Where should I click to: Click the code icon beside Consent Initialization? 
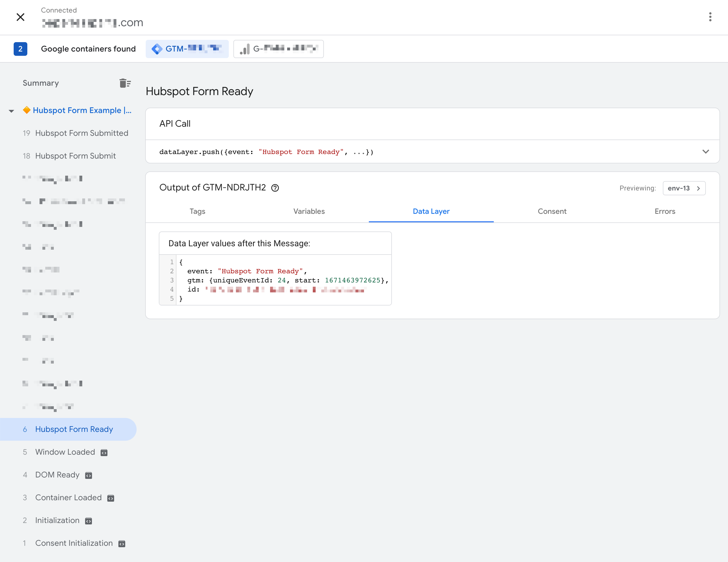pyautogui.click(x=122, y=544)
